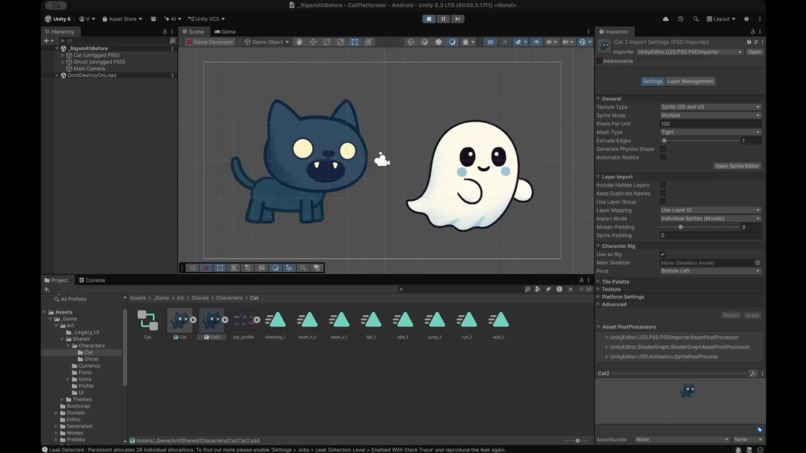Uncheck the Use as Rig checkbox
The width and height of the screenshot is (806, 453).
(x=663, y=254)
